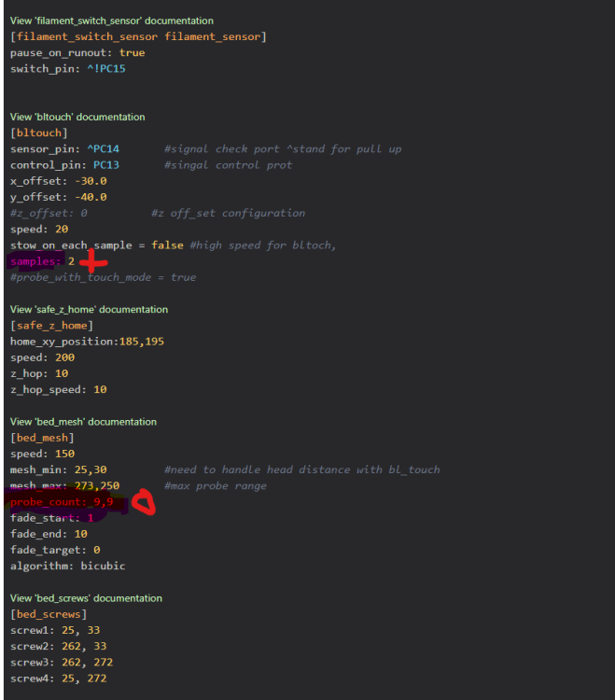Click the [bltouch] section header
This screenshot has width=615, height=700.
pos(38,133)
